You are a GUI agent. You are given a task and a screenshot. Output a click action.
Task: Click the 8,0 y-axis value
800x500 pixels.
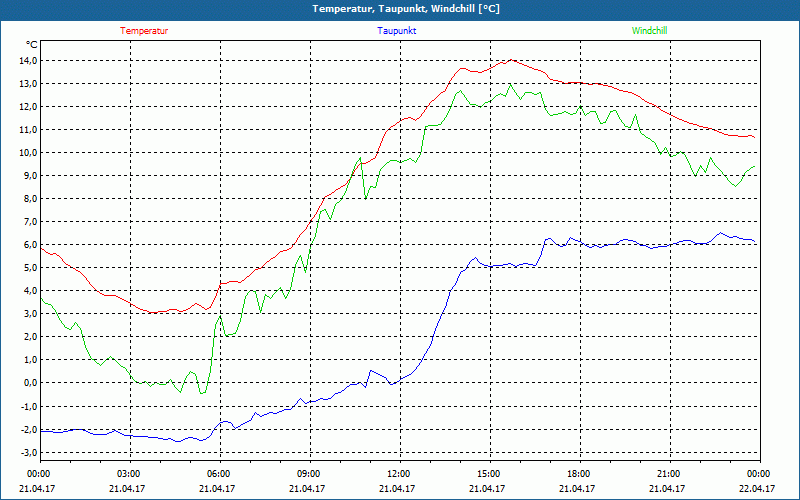(31, 198)
